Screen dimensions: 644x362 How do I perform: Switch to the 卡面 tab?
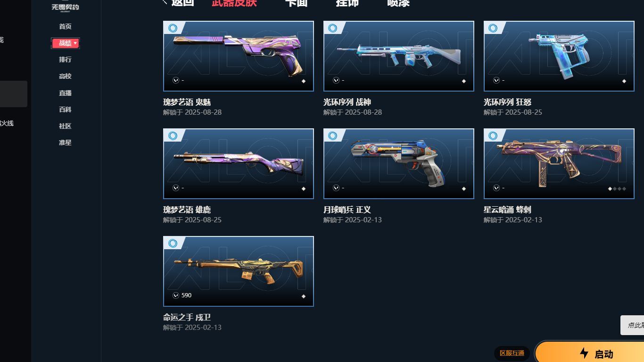[297, 3]
